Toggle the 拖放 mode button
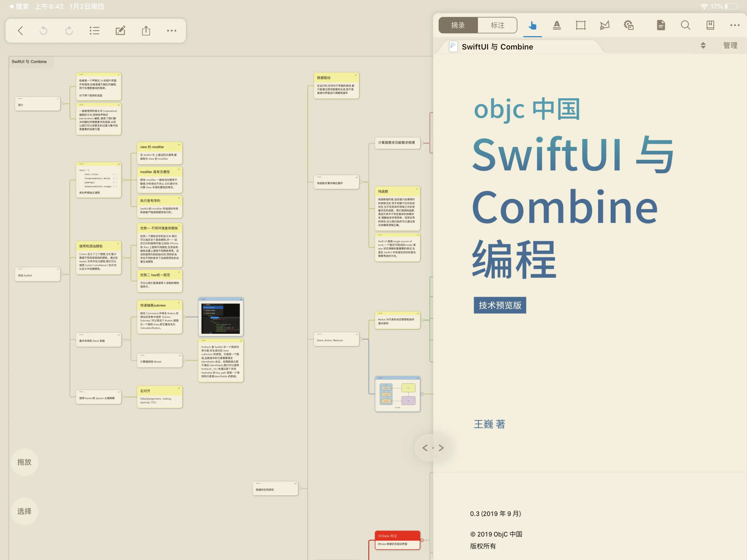Viewport: 747px width, 560px height. [24, 462]
